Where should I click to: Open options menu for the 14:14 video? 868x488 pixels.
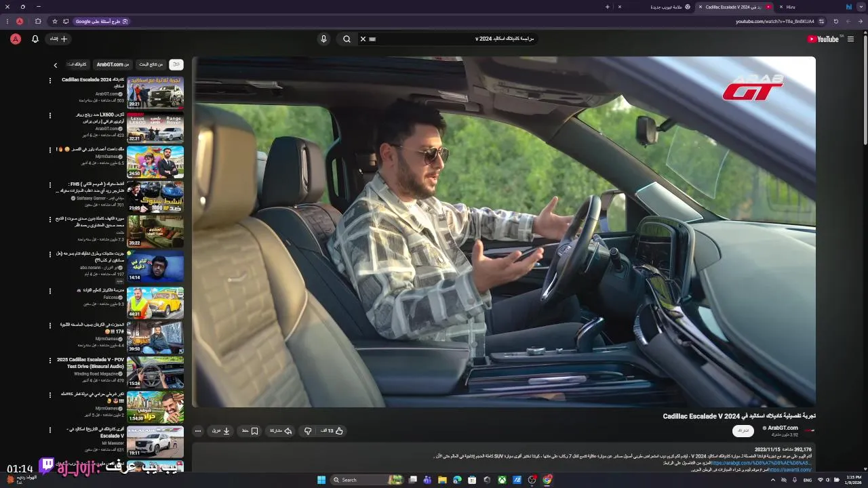tap(50, 255)
